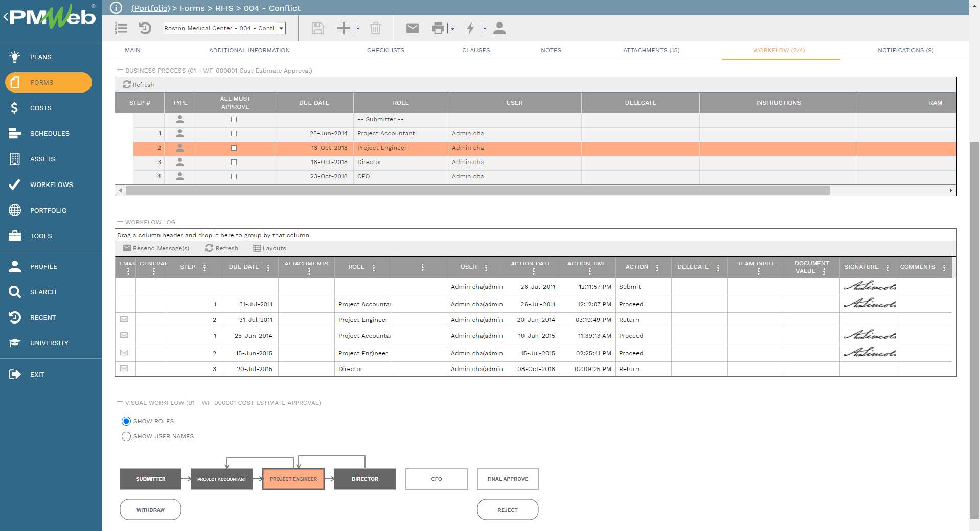Click the CFO workflow node
Image resolution: width=980 pixels, height=531 pixels.
click(x=437, y=479)
